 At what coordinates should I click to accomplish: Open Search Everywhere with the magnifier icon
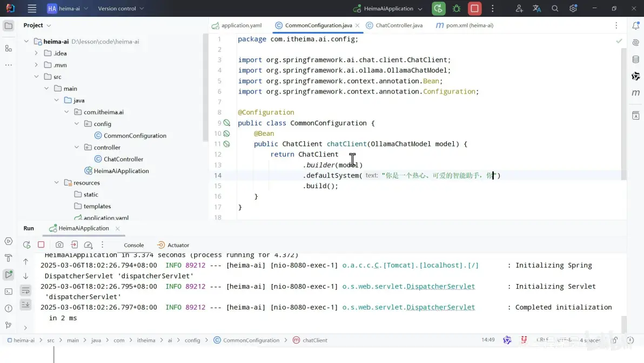tap(554, 8)
